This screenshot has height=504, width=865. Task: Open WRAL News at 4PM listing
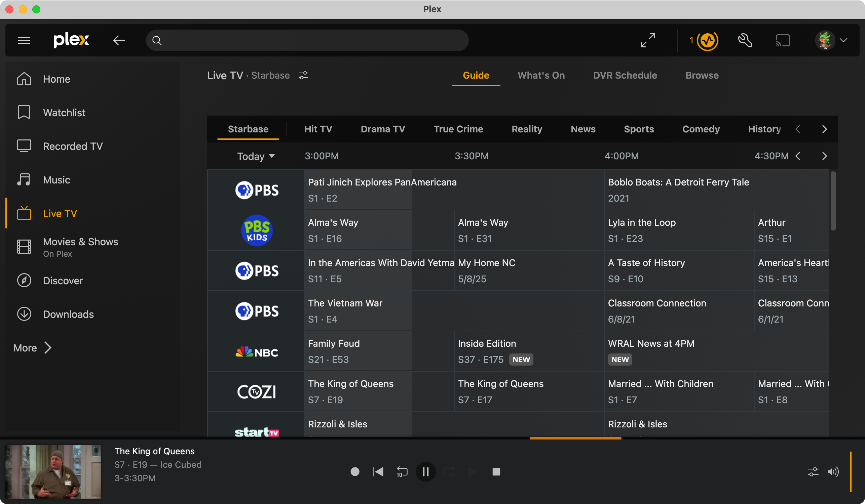tap(716, 351)
